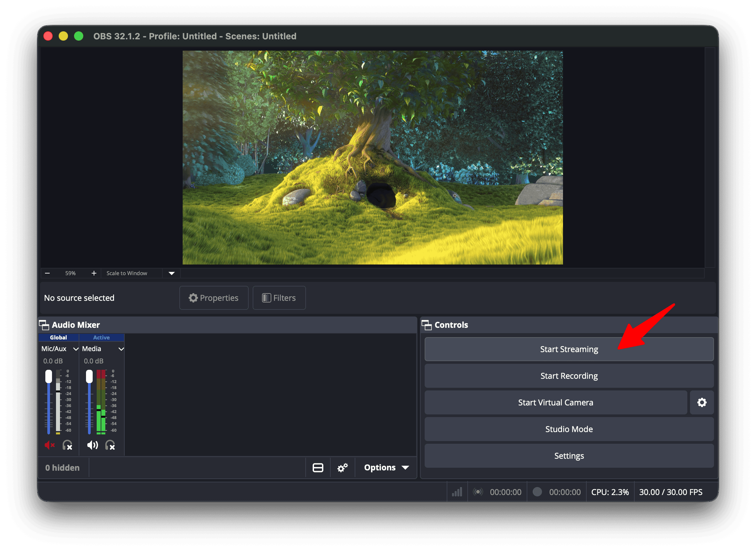Click the 59% zoom value
This screenshot has height=551, width=756.
[70, 273]
